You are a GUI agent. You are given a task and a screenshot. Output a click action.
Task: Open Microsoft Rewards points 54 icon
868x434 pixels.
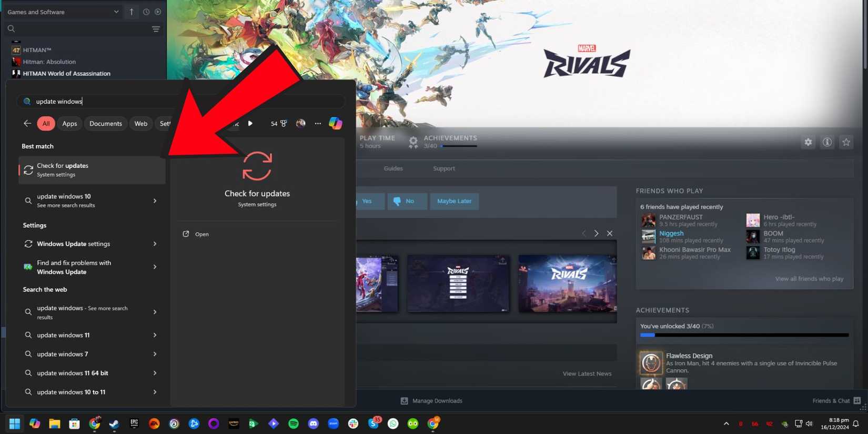(x=279, y=124)
